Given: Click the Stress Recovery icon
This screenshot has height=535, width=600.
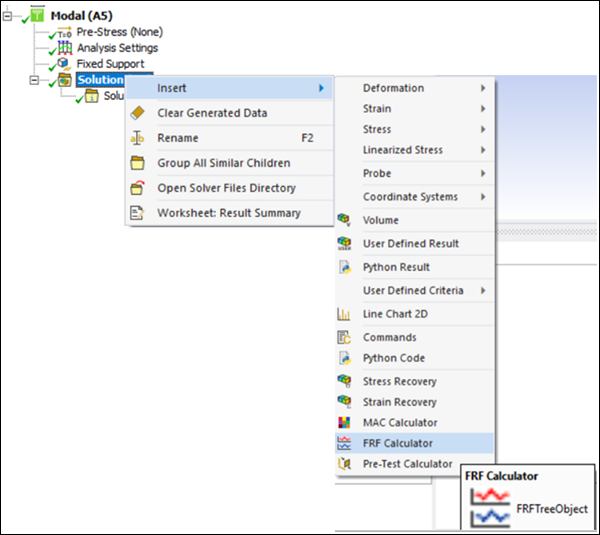Looking at the screenshot, I should coord(344,381).
